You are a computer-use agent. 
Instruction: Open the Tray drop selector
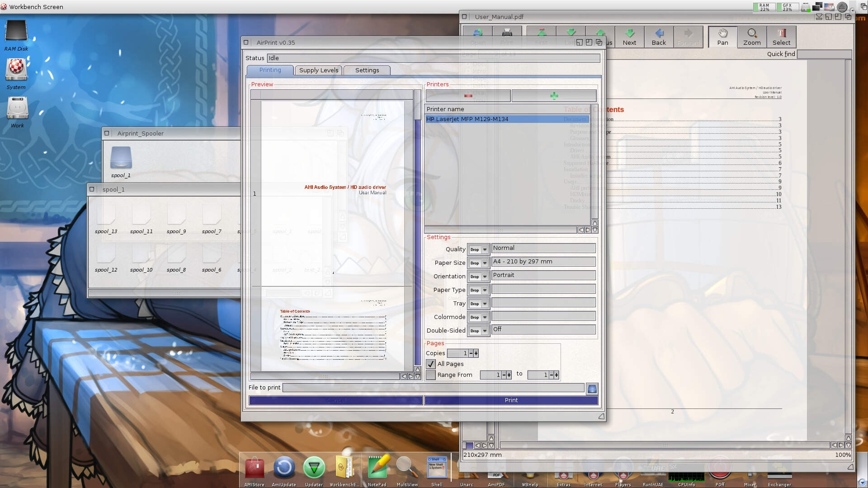478,304
